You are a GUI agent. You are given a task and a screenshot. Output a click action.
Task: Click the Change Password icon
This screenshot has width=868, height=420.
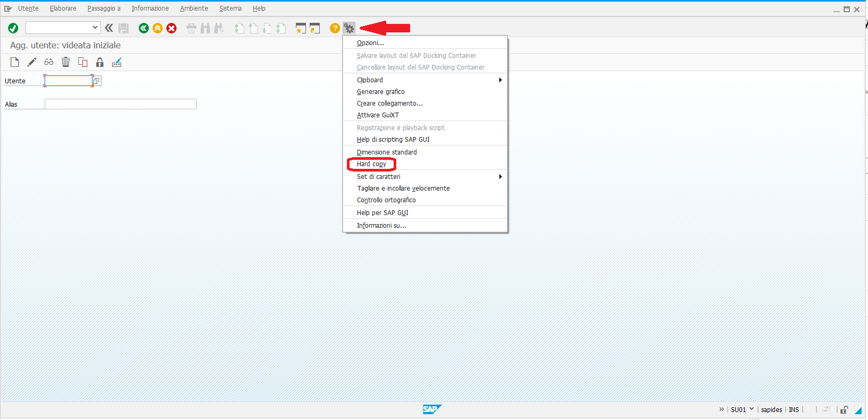[x=117, y=62]
